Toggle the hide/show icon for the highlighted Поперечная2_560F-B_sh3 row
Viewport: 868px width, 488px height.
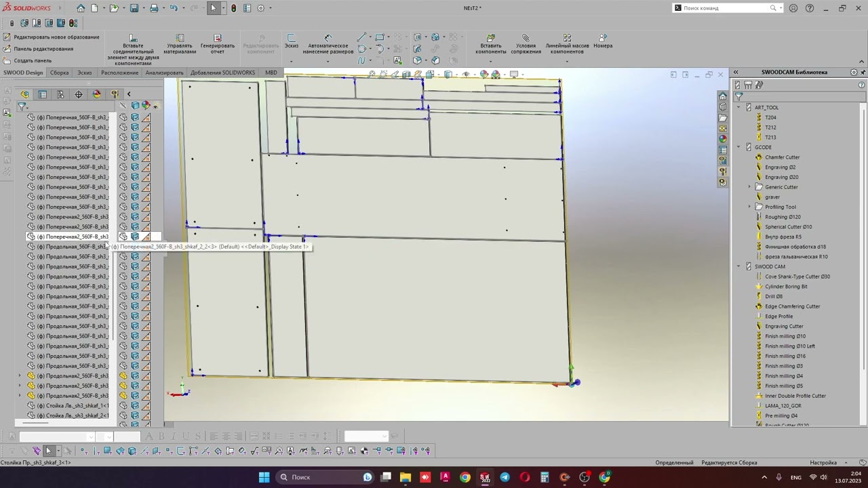coord(123,237)
